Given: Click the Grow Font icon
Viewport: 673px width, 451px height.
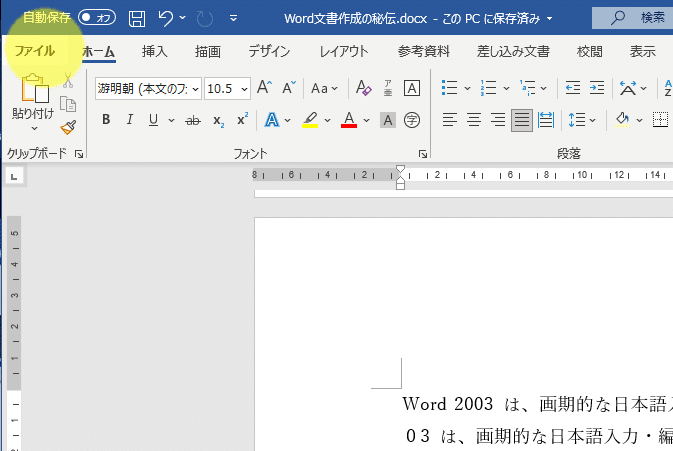Looking at the screenshot, I should 264,88.
